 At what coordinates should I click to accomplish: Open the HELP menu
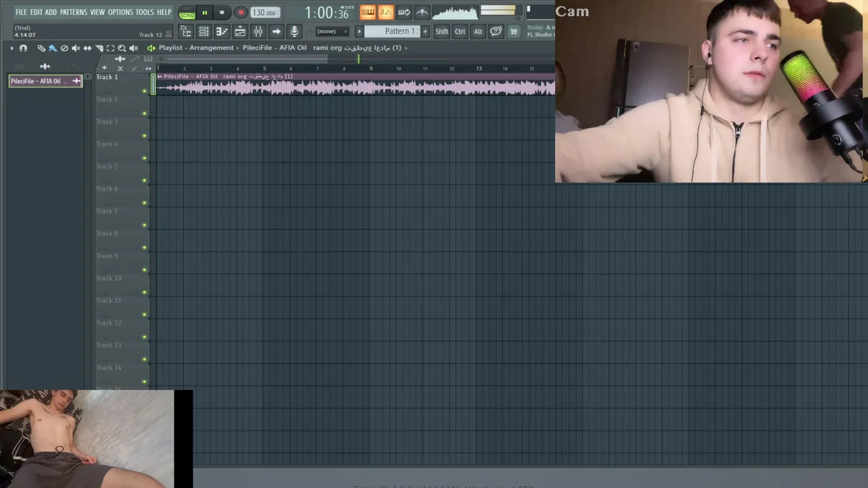coord(164,12)
